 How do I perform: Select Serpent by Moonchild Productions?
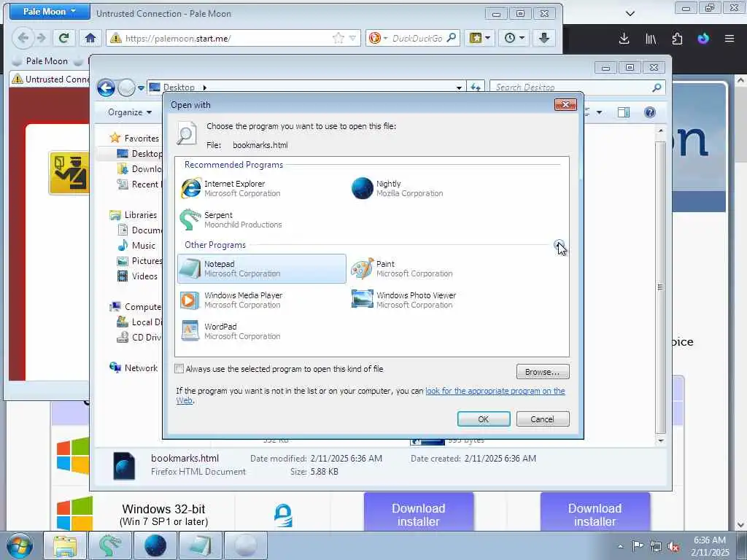click(x=261, y=220)
